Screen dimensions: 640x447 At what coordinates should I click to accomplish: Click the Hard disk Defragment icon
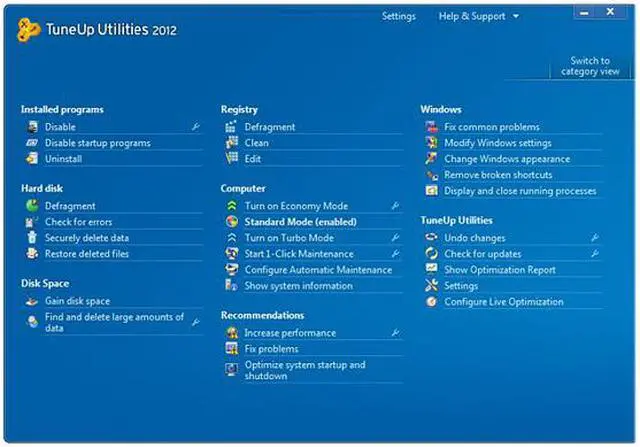coord(32,205)
